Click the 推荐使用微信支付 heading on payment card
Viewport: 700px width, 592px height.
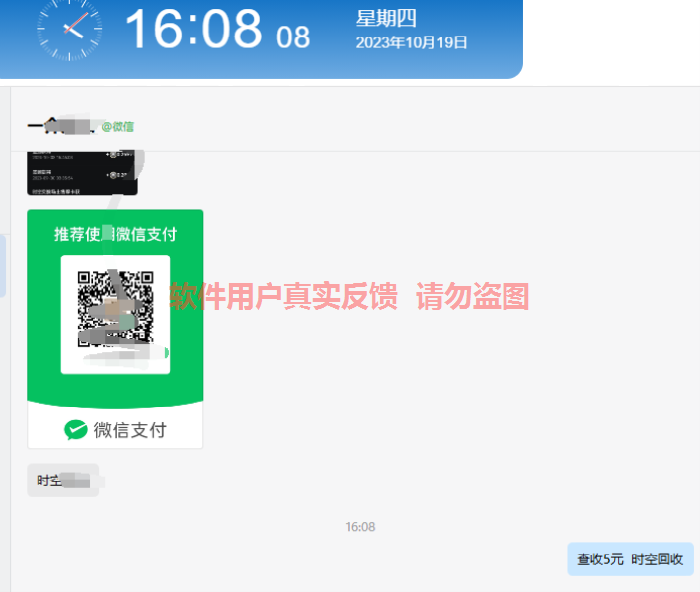[116, 234]
